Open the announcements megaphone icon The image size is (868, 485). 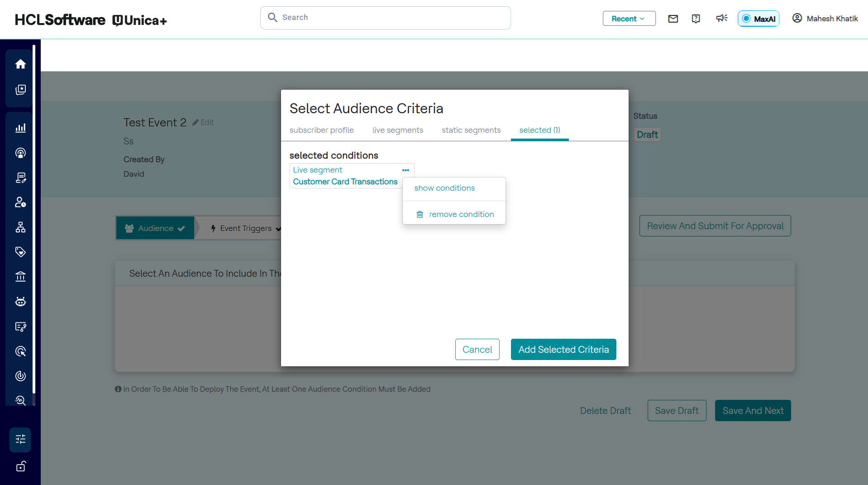[x=721, y=18]
